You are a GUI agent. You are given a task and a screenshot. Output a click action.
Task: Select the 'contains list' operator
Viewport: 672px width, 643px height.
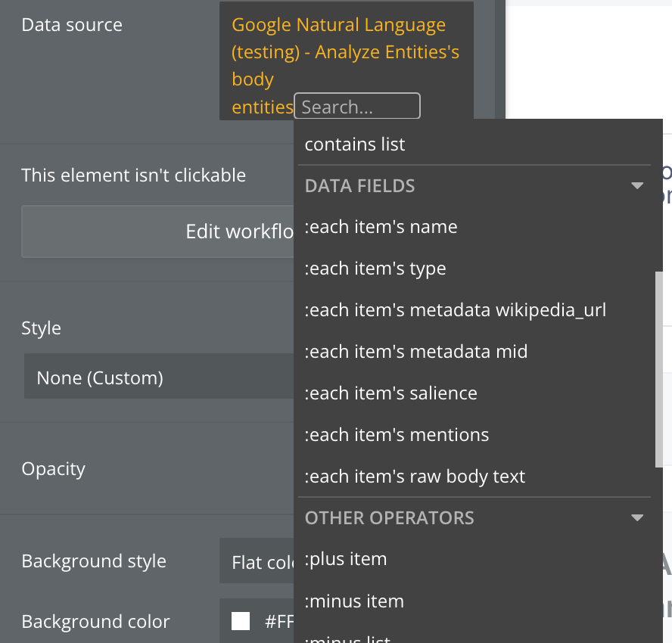click(x=355, y=144)
